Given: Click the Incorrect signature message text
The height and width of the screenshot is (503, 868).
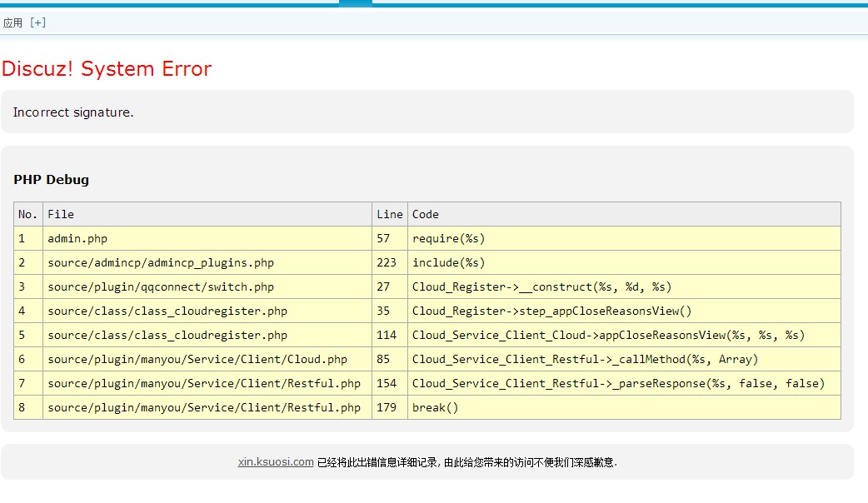Looking at the screenshot, I should coord(73,112).
